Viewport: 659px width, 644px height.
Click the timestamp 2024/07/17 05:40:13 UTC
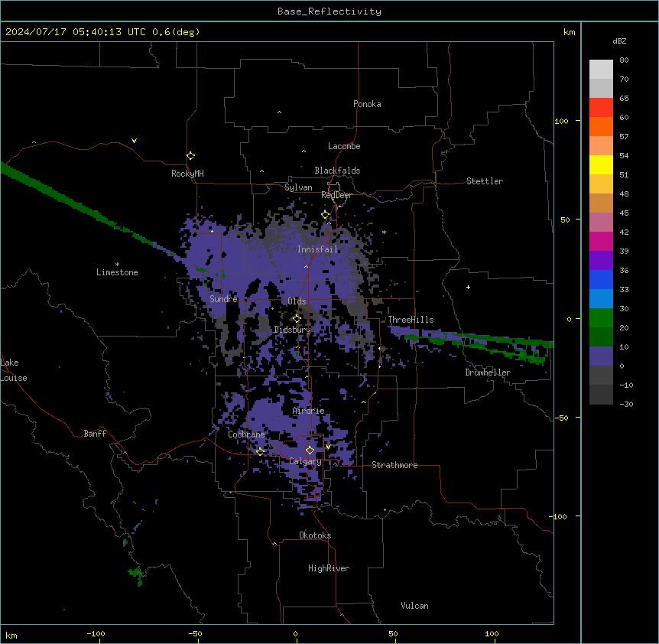[x=76, y=32]
